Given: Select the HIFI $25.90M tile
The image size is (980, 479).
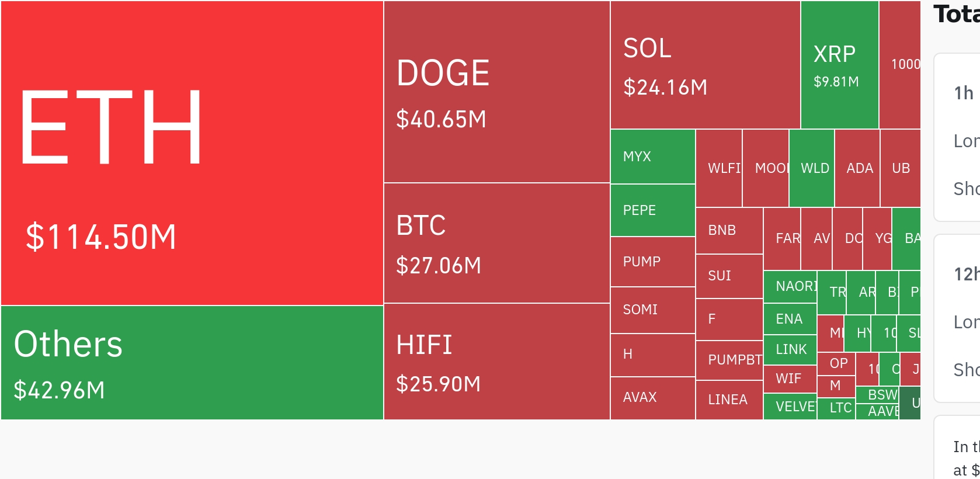Looking at the screenshot, I should pyautogui.click(x=496, y=362).
